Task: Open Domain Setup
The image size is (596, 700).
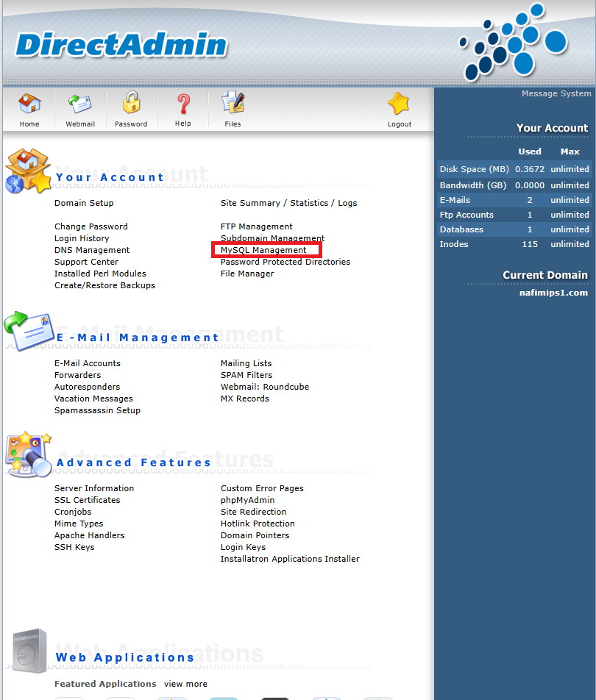Action: pyautogui.click(x=84, y=203)
